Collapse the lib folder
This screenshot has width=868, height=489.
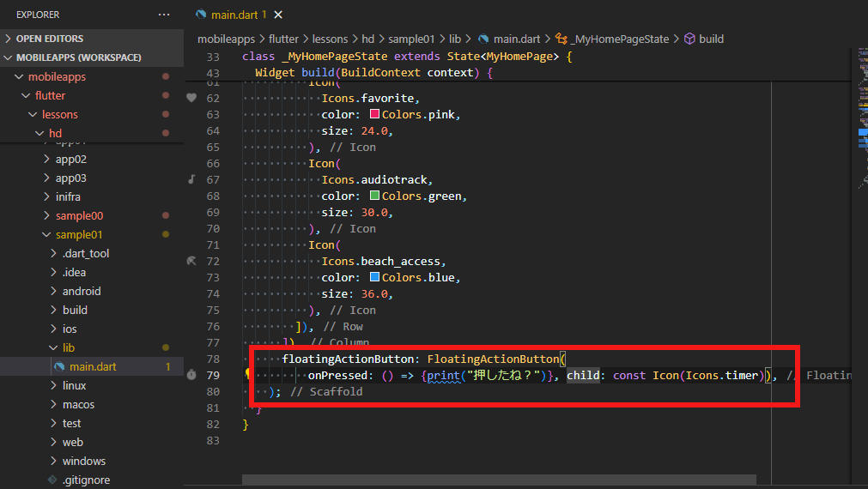(68, 347)
